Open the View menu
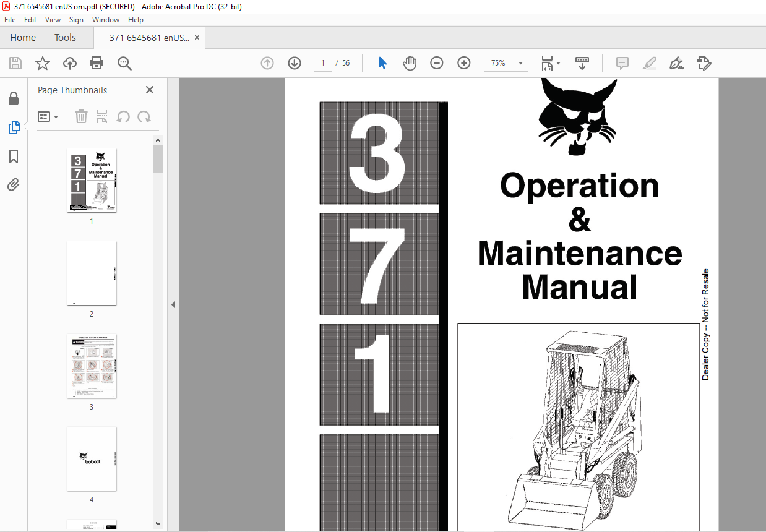 [53, 20]
